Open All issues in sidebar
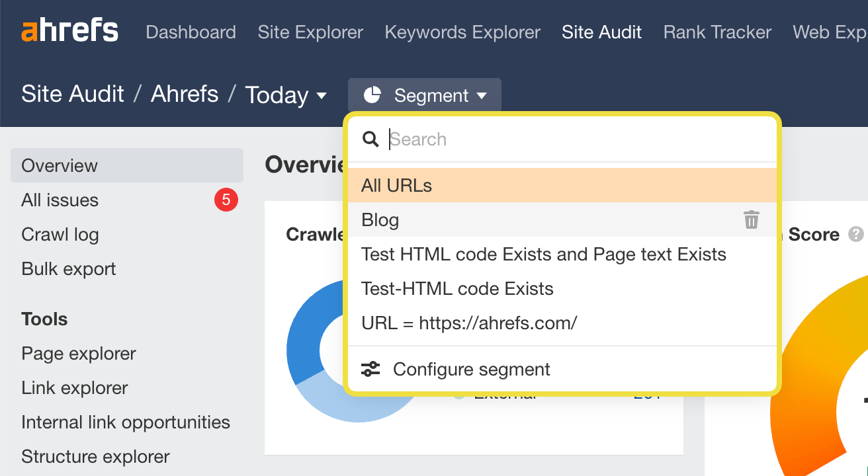868x476 pixels. pos(60,200)
